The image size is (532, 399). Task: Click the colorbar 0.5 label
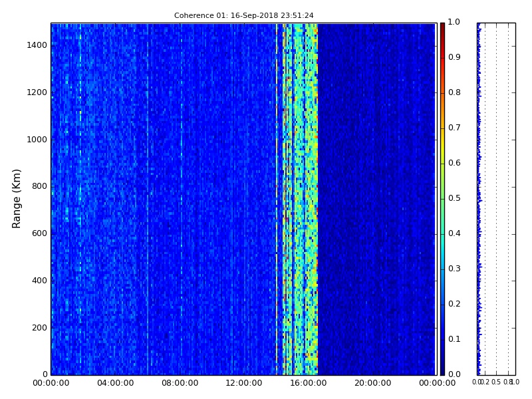[x=454, y=198]
